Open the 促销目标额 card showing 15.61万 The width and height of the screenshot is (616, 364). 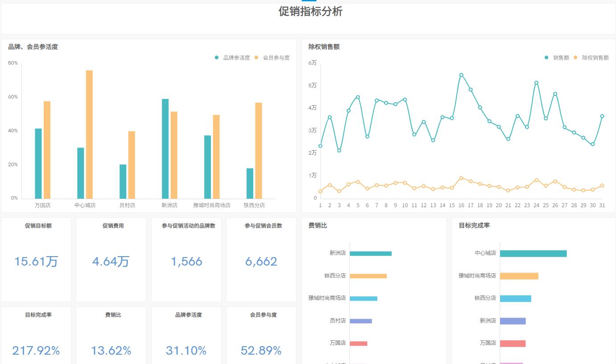(x=36, y=262)
